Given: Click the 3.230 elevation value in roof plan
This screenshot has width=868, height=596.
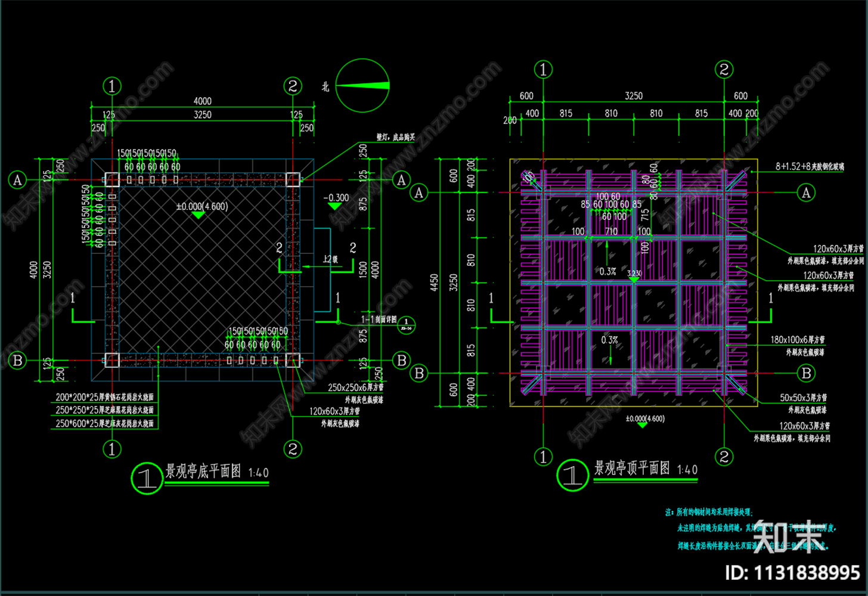Looking at the screenshot, I should (x=634, y=274).
